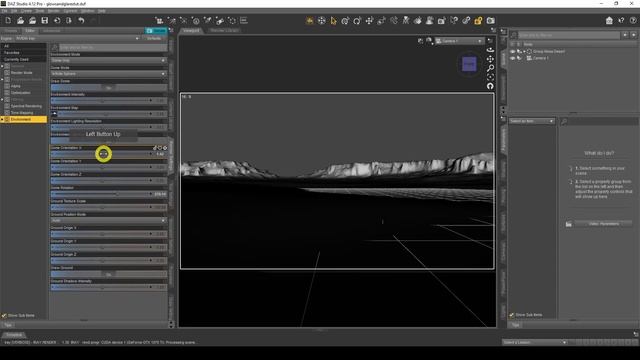Click the yellow padlock toolbar icon

pyautogui.click(x=478, y=20)
